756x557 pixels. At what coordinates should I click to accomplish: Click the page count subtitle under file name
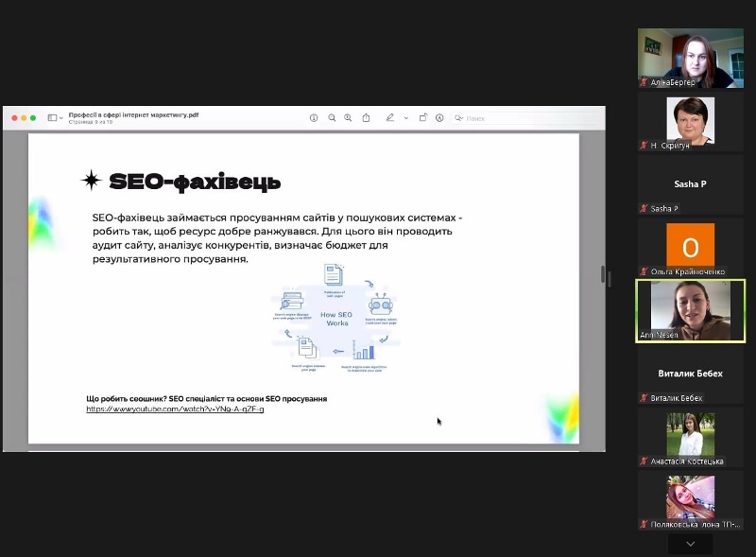(x=91, y=122)
